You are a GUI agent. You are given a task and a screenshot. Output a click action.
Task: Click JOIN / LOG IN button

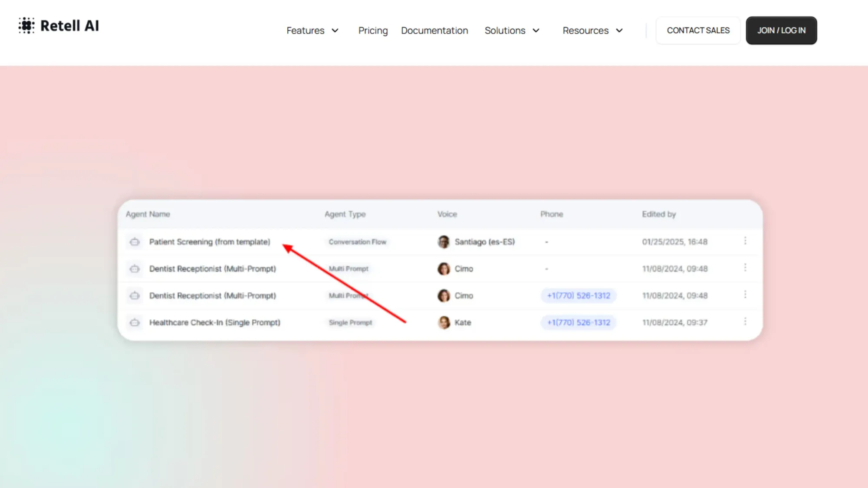pos(781,30)
